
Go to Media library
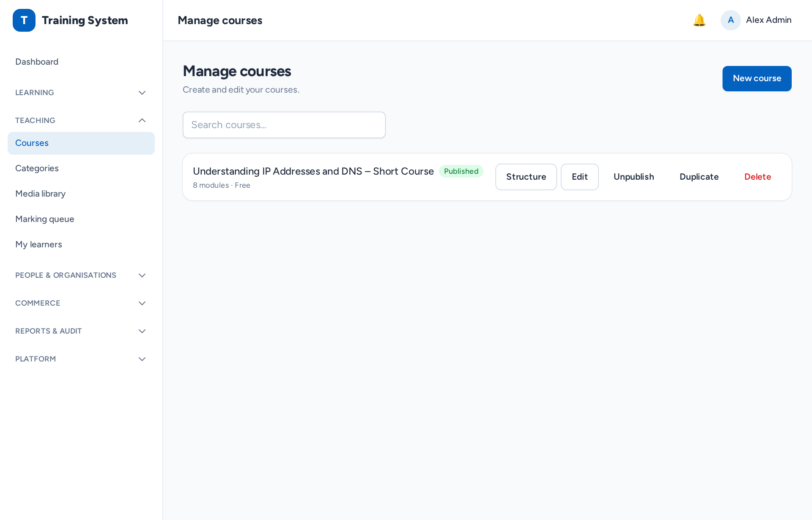[x=81, y=194]
